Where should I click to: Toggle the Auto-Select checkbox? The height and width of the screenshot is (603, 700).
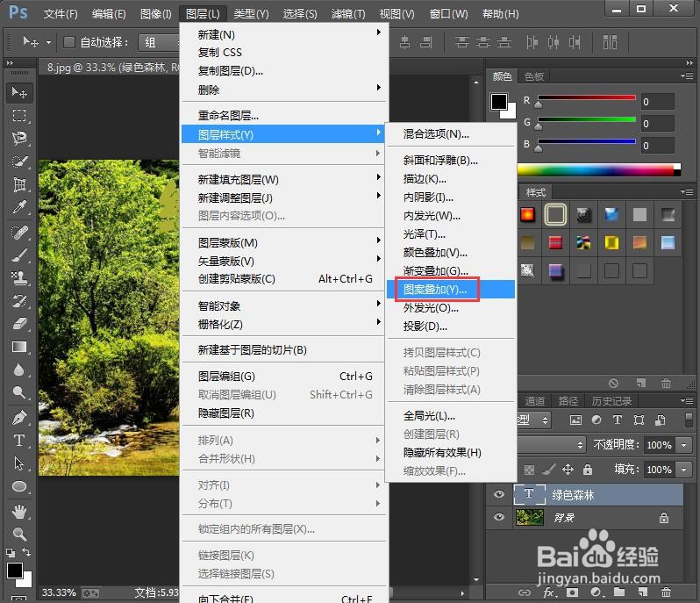pyautogui.click(x=69, y=42)
